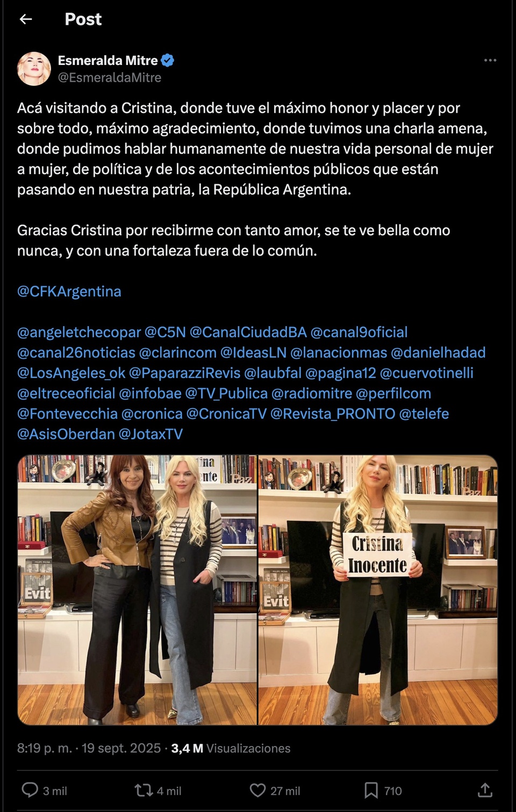The height and width of the screenshot is (812, 516).
Task: Open the 19 sept. 2025 timestamp
Action: tap(121, 748)
